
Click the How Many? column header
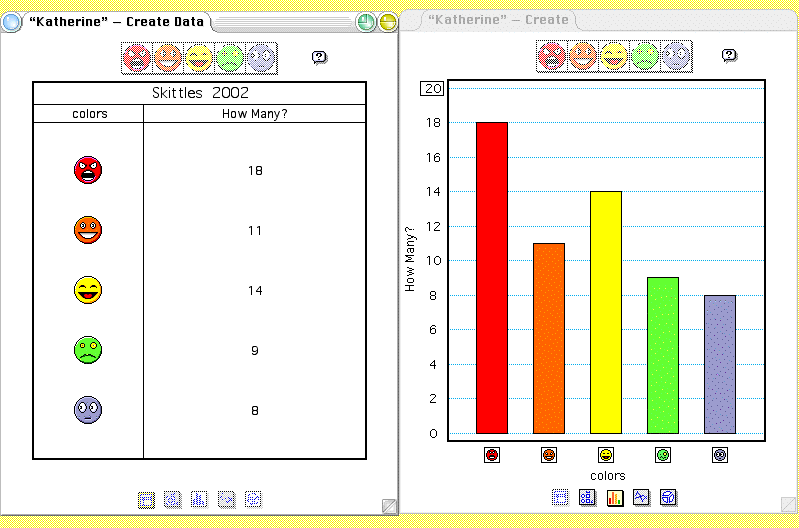tap(254, 114)
